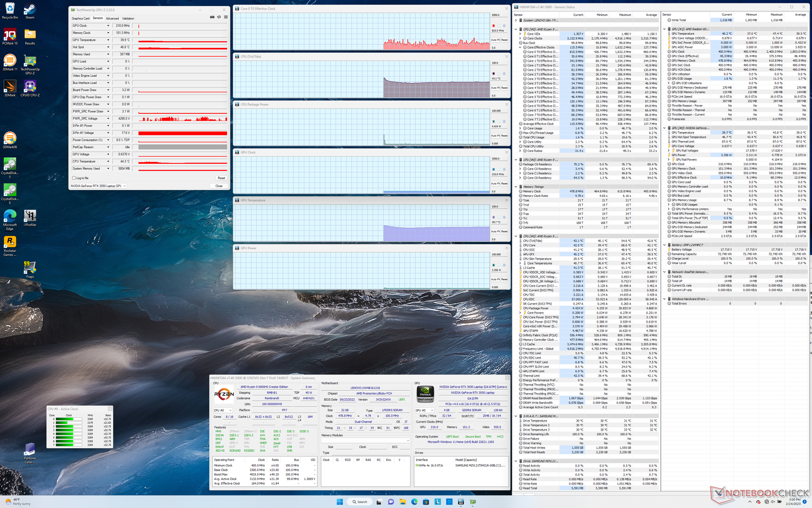Select GPU from NVIDIA GeForce RTX 3050 dropdown

(x=98, y=186)
